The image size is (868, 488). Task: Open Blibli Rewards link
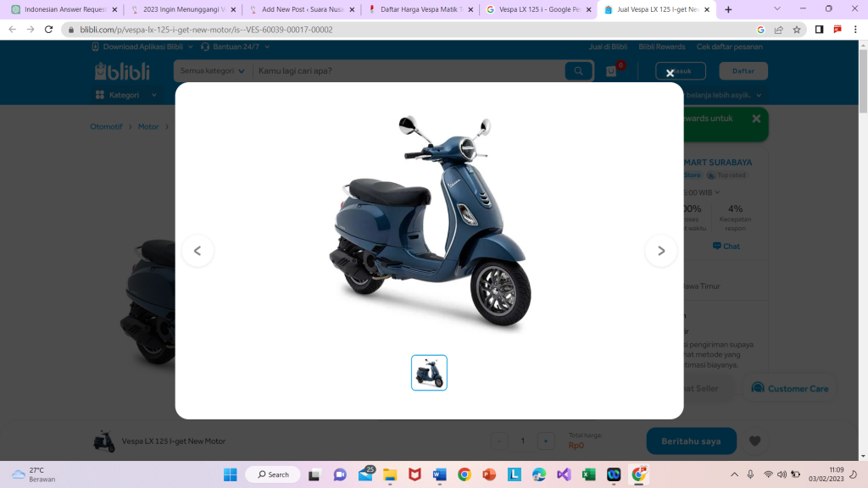coord(661,47)
